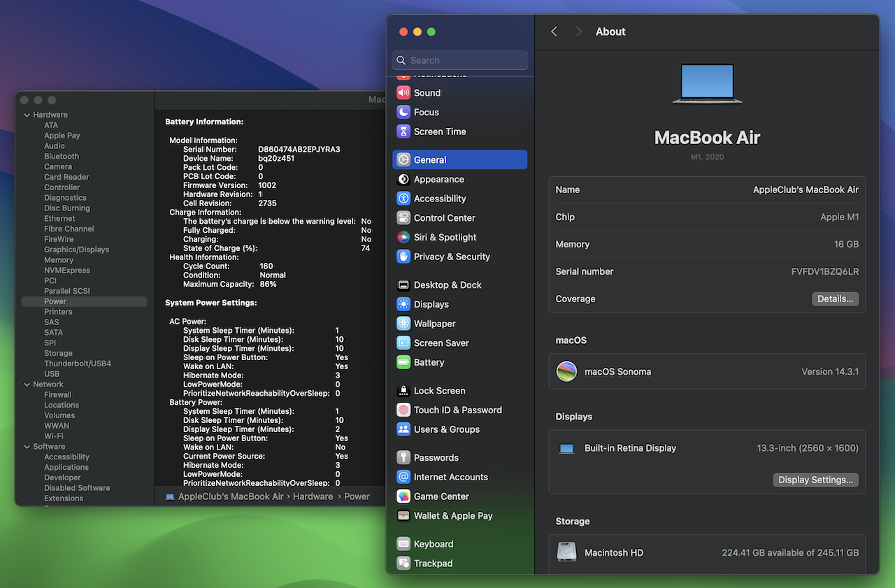Viewport: 895px width, 588px height.
Task: Select Disabled Software in System Information sidebar
Action: coord(77,488)
